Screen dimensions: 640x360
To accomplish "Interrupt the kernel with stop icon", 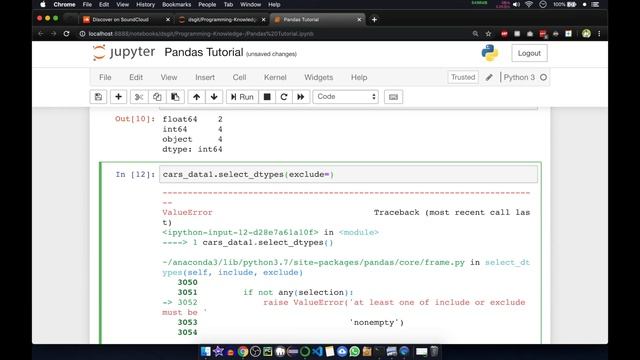I will [x=267, y=97].
